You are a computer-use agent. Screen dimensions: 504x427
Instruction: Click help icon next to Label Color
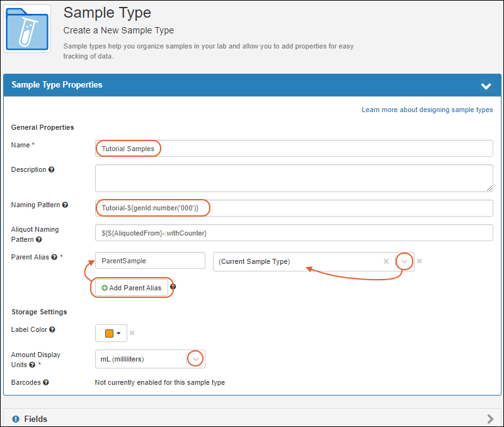click(52, 329)
